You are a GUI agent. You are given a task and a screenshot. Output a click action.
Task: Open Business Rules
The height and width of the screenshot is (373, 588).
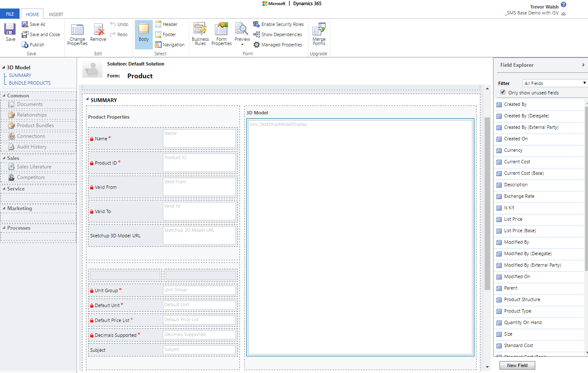[200, 34]
